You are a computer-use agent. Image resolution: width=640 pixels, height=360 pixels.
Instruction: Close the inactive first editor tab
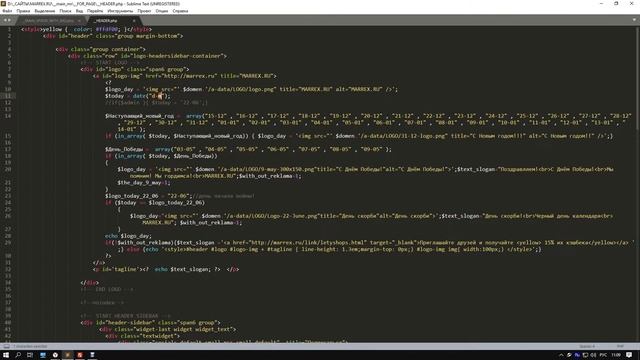79,20
